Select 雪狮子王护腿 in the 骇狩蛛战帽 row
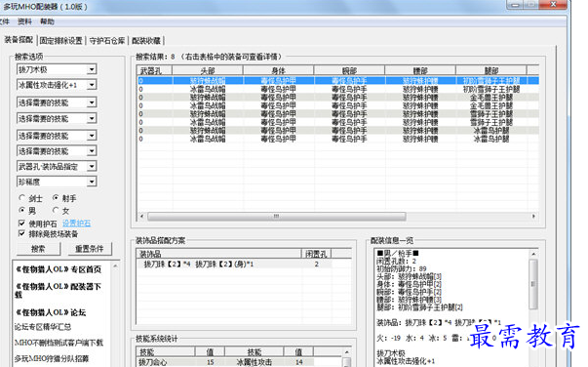 click(x=491, y=113)
